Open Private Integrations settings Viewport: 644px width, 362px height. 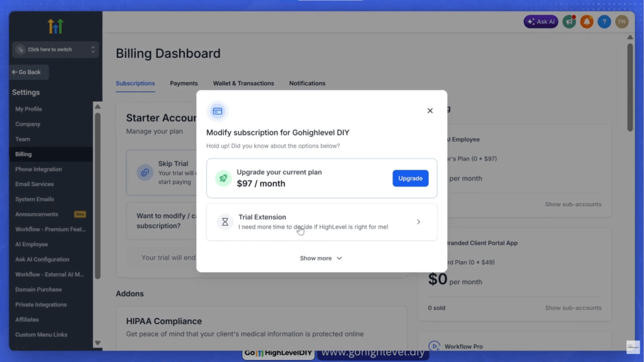pos(41,305)
